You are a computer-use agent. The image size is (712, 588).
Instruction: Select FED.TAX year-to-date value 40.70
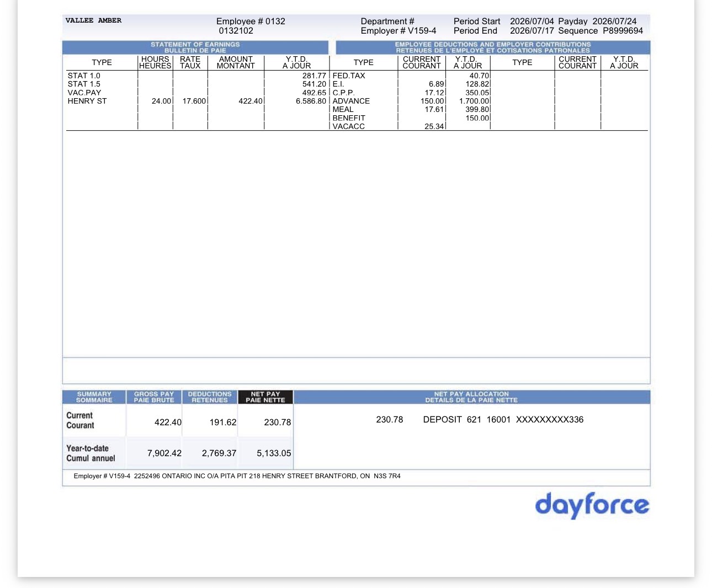coord(479,76)
